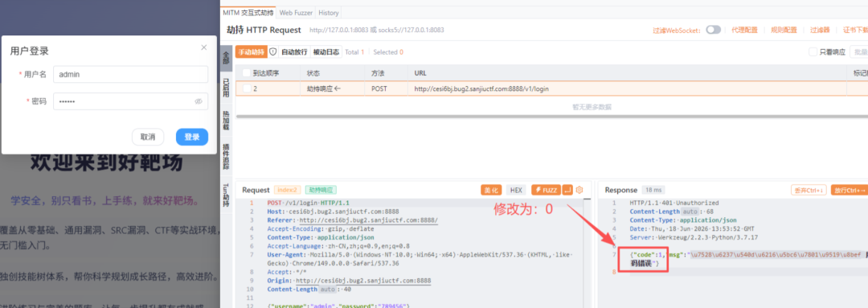The image size is (868, 308).
Task: Click the URL column header
Action: 420,73
